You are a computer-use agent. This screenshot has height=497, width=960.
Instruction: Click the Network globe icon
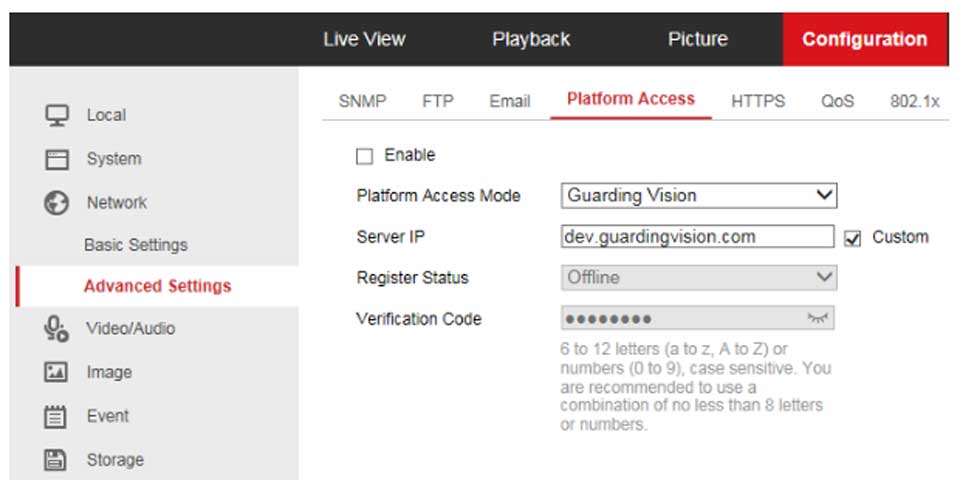tap(57, 202)
